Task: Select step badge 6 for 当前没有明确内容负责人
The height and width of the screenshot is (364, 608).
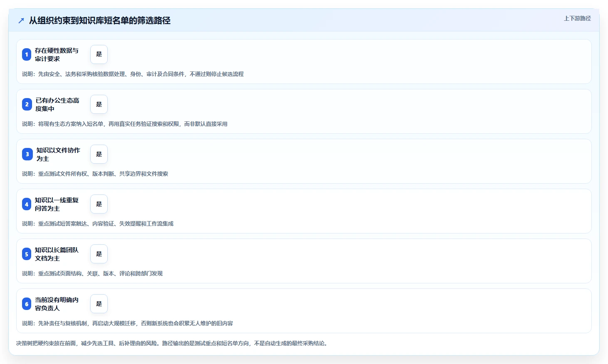Action: (x=27, y=304)
